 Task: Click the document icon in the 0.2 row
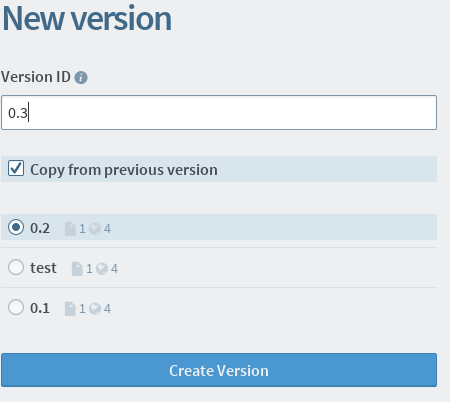[70, 229]
